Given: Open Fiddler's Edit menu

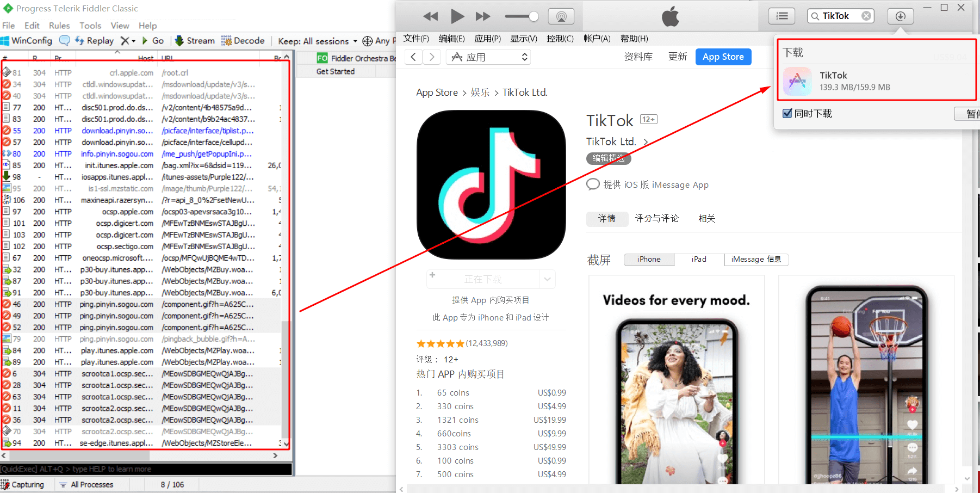Looking at the screenshot, I should (32, 26).
